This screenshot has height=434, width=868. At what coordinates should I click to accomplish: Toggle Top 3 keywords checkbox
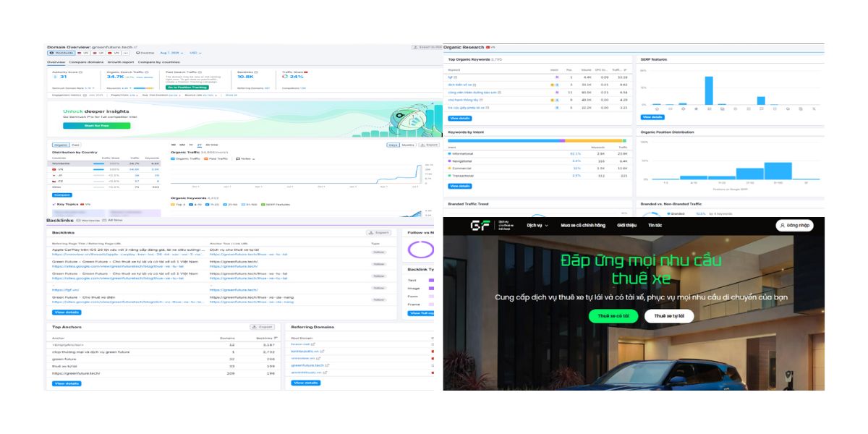[173, 205]
